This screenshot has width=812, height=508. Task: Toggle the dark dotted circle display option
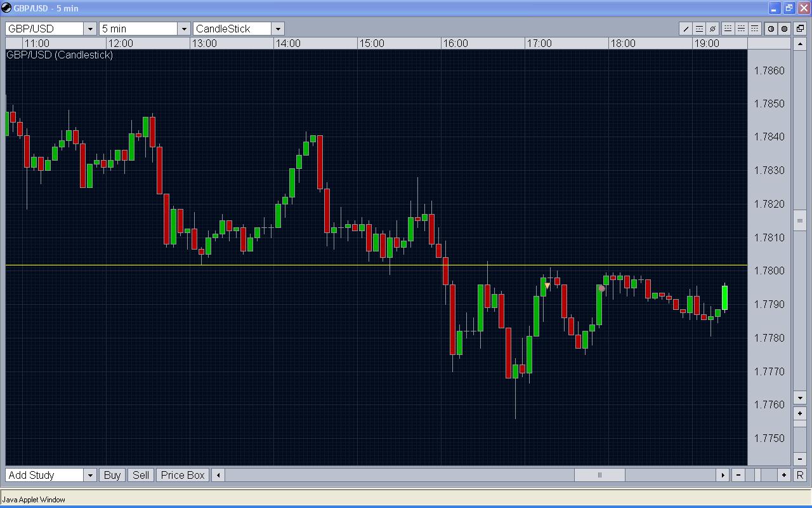click(x=784, y=29)
